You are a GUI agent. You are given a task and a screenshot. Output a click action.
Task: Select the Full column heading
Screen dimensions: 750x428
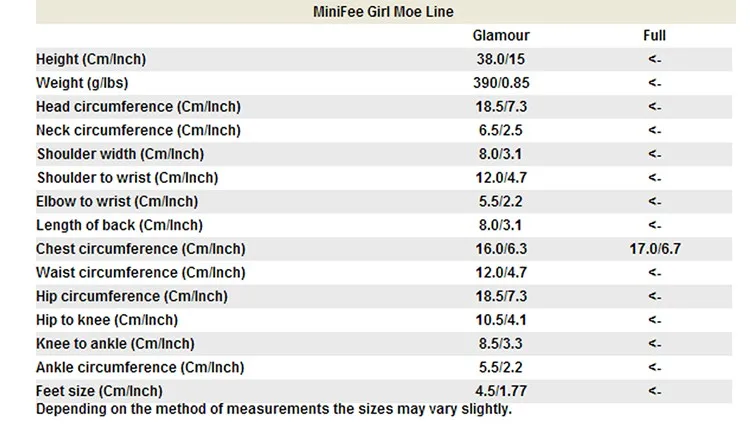(x=654, y=35)
